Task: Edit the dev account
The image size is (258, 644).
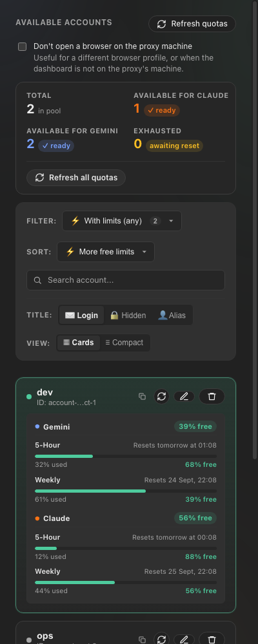Action: [x=184, y=396]
